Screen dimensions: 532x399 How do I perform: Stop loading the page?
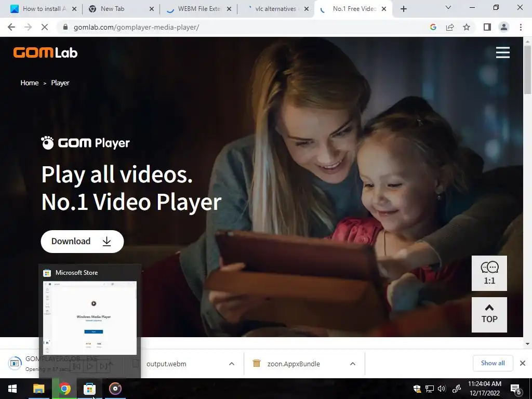45,27
